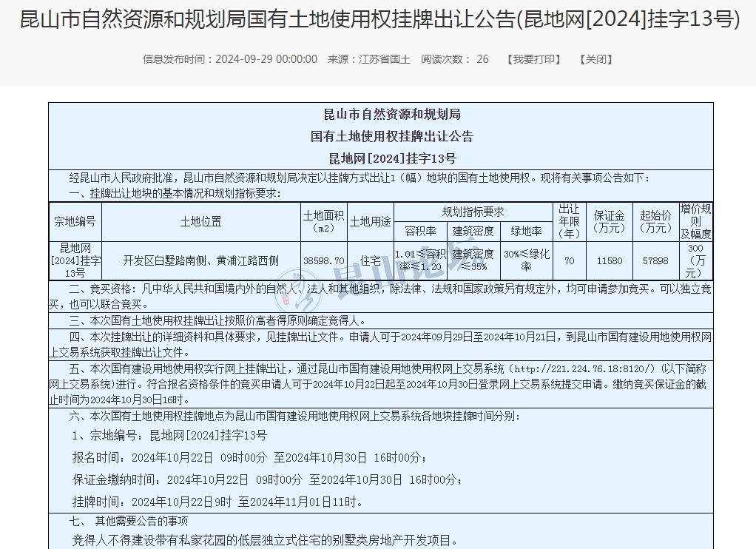Viewport: 756px width, 549px height.
Task: Click the 容积率 sub-header cell
Action: [420, 232]
